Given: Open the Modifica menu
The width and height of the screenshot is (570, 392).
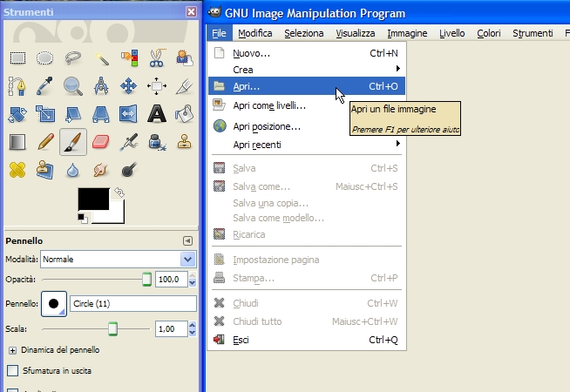Looking at the screenshot, I should click(255, 33).
